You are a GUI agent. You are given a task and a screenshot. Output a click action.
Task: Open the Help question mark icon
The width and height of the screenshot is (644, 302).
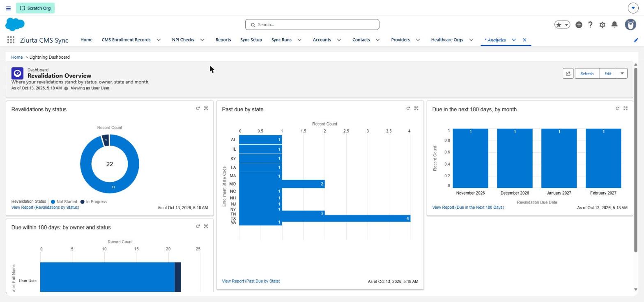(x=590, y=25)
